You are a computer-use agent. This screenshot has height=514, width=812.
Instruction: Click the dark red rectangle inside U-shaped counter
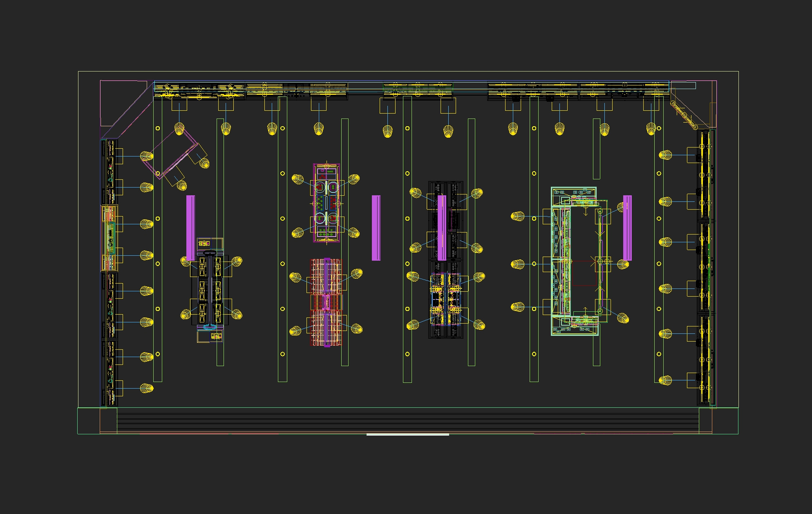[x=584, y=273]
